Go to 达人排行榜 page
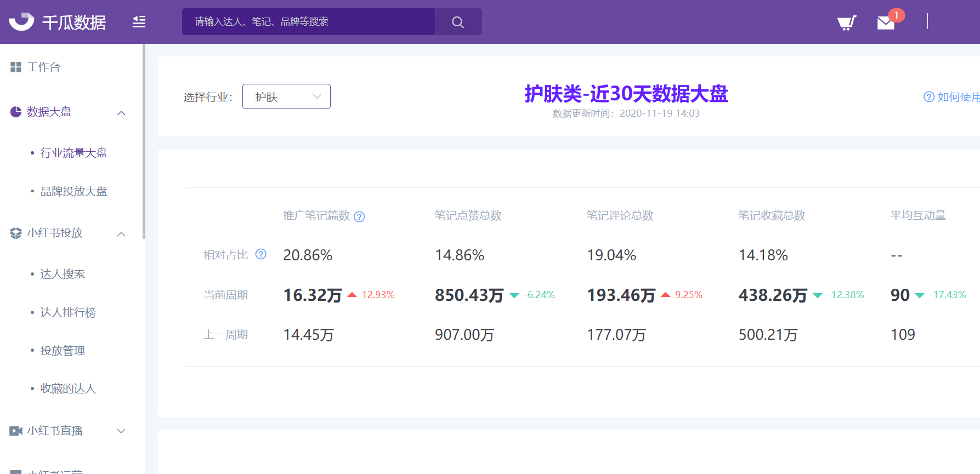980x474 pixels. (68, 312)
